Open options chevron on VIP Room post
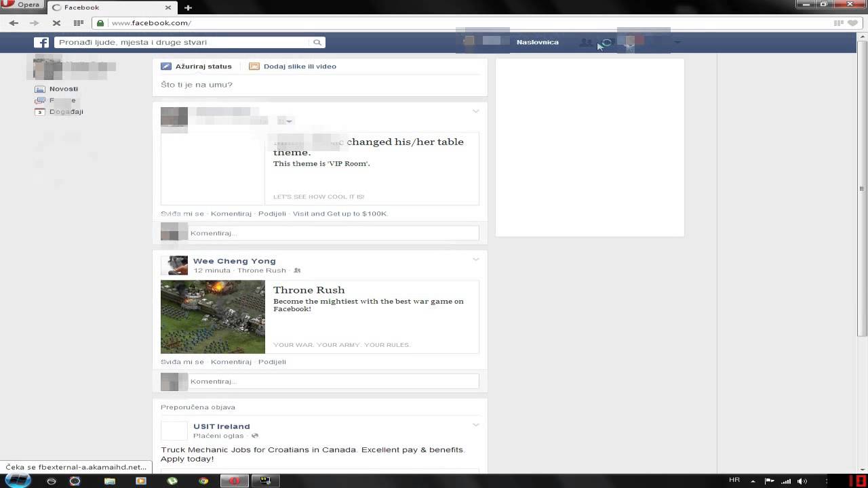Viewport: 868px width, 488px height. tap(475, 111)
